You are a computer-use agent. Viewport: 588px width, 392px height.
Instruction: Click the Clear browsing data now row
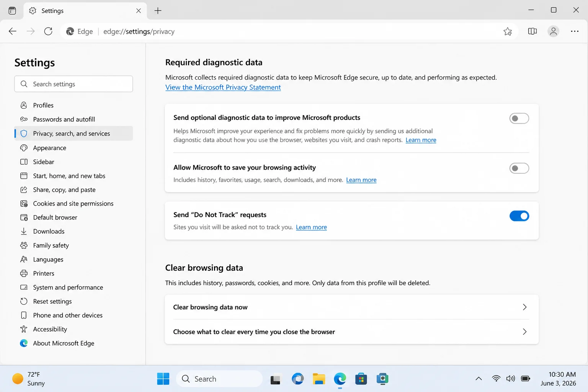[x=351, y=307]
